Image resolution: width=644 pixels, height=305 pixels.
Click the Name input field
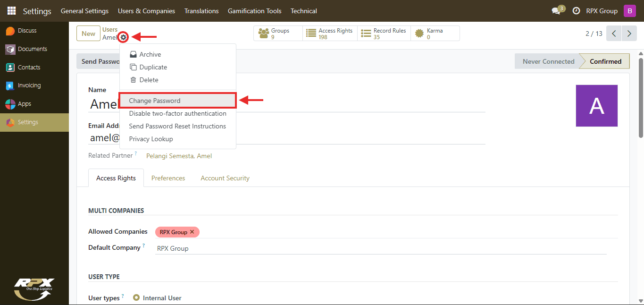point(287,104)
